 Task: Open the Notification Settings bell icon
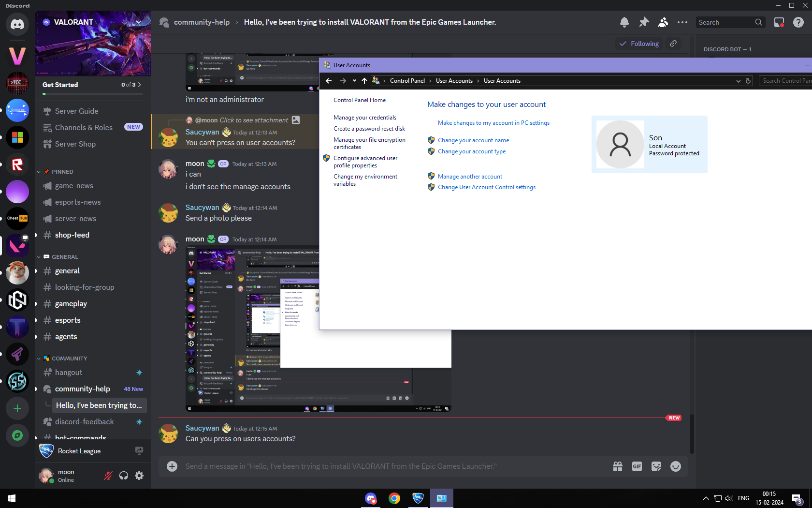click(x=624, y=22)
